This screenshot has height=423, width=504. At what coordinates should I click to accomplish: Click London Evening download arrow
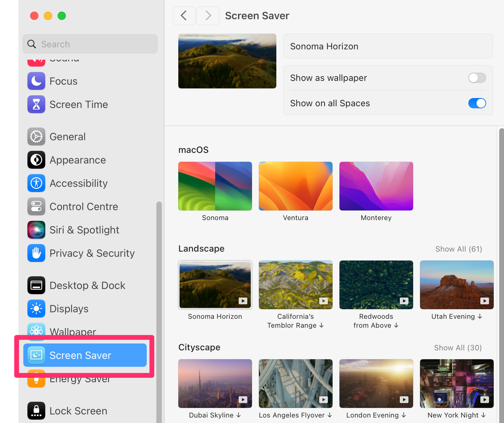[404, 415]
